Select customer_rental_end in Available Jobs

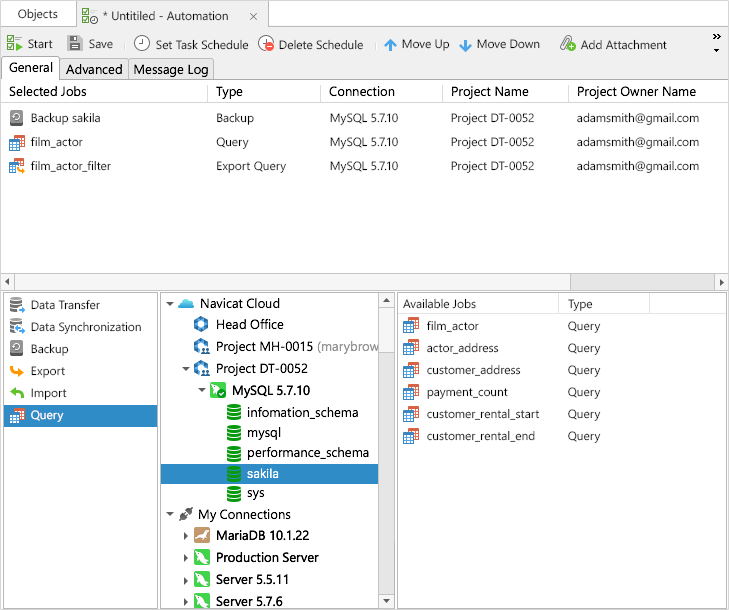pos(480,436)
